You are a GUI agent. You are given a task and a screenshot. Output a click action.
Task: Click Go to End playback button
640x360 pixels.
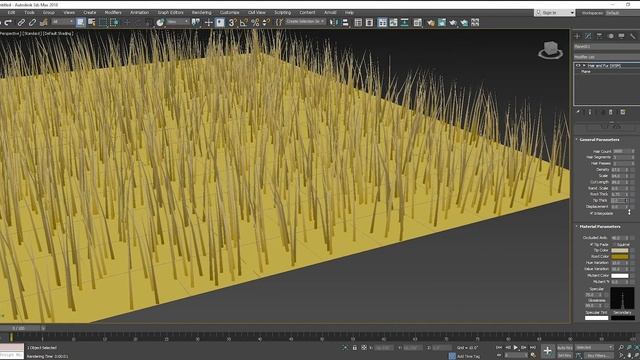click(x=533, y=347)
